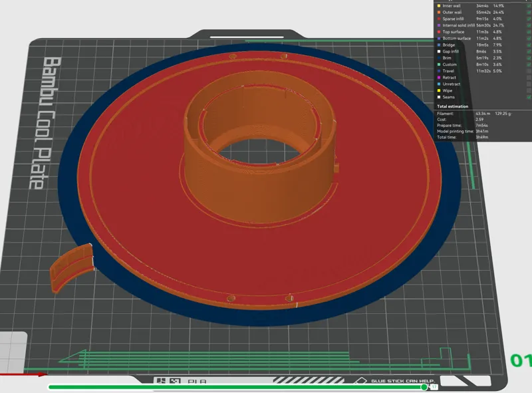Show Retract points via checkbox

[529, 77]
